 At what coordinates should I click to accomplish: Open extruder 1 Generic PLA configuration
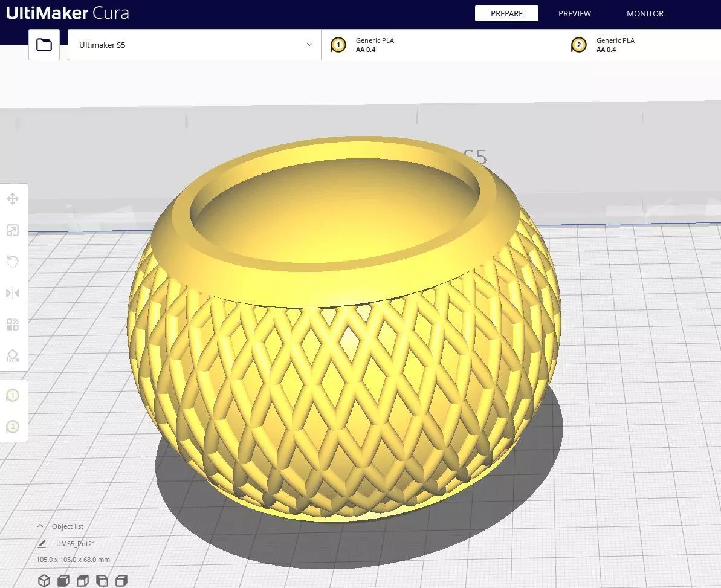(x=441, y=45)
